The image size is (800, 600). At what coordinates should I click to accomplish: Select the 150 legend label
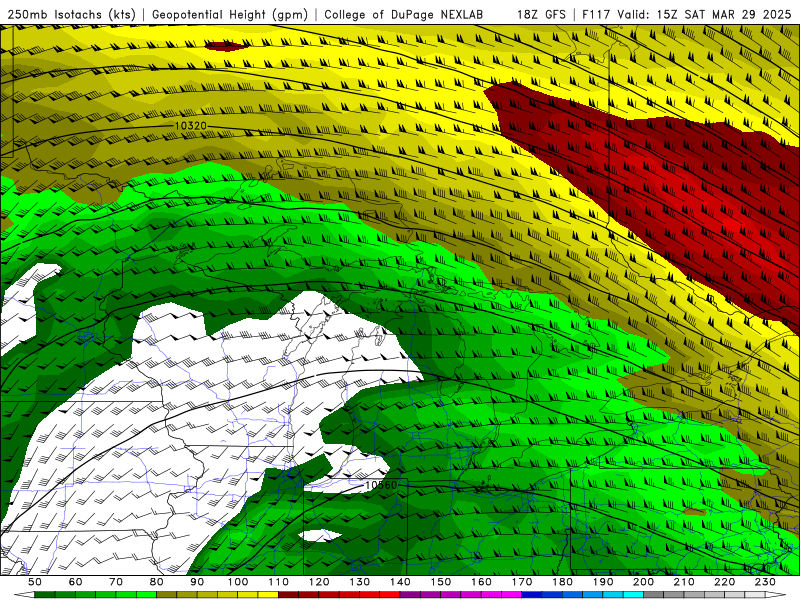[440, 582]
